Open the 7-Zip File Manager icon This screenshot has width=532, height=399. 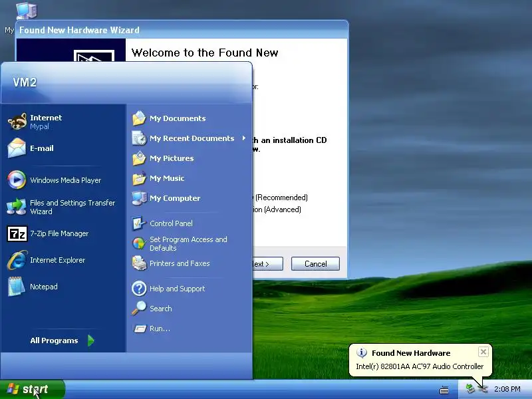(x=17, y=233)
